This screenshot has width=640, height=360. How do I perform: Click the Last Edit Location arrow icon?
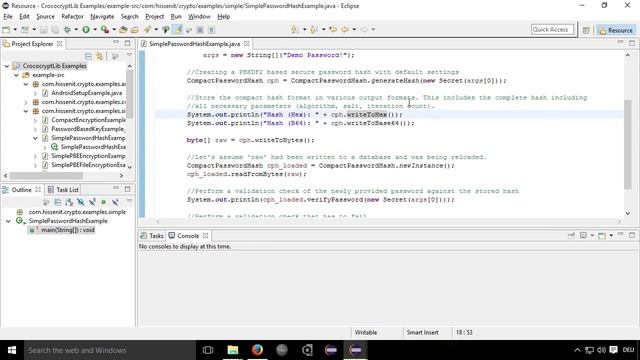(x=333, y=29)
